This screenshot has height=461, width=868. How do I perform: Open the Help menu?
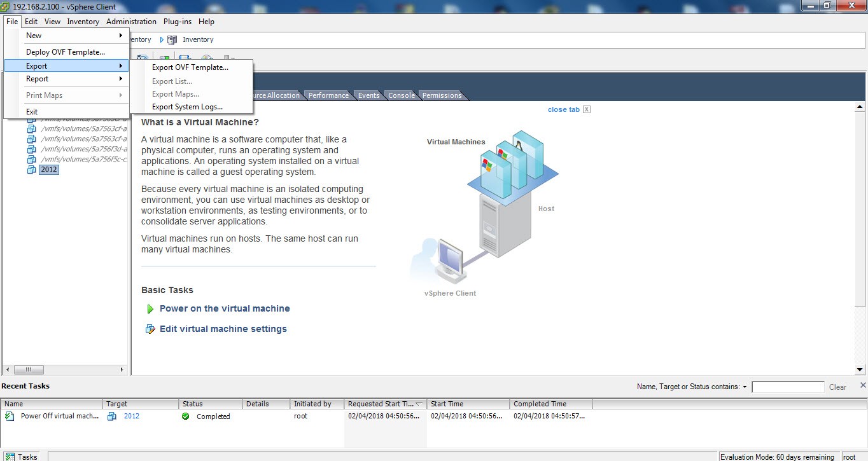[206, 22]
